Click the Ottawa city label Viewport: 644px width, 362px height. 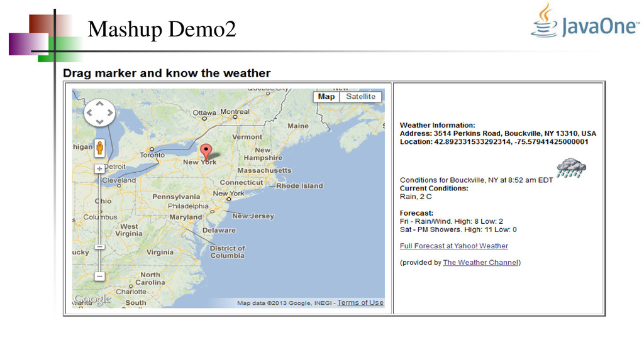click(x=204, y=113)
